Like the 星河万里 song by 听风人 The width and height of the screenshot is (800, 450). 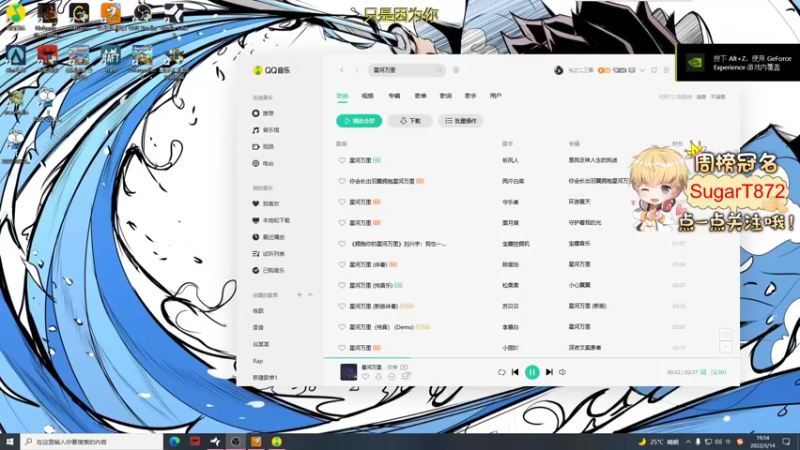(342, 160)
